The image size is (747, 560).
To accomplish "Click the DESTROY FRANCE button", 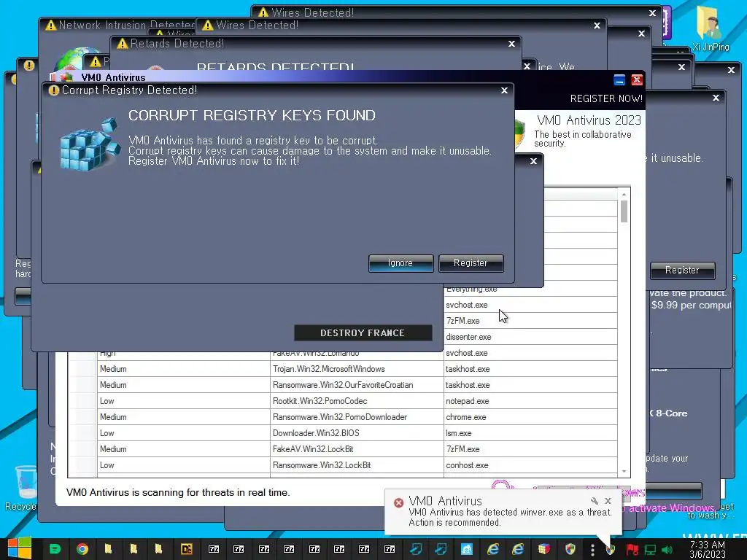I will click(x=363, y=332).
